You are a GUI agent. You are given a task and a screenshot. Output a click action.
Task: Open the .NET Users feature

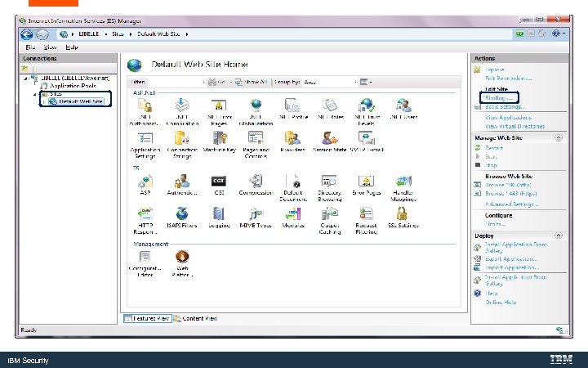click(403, 109)
